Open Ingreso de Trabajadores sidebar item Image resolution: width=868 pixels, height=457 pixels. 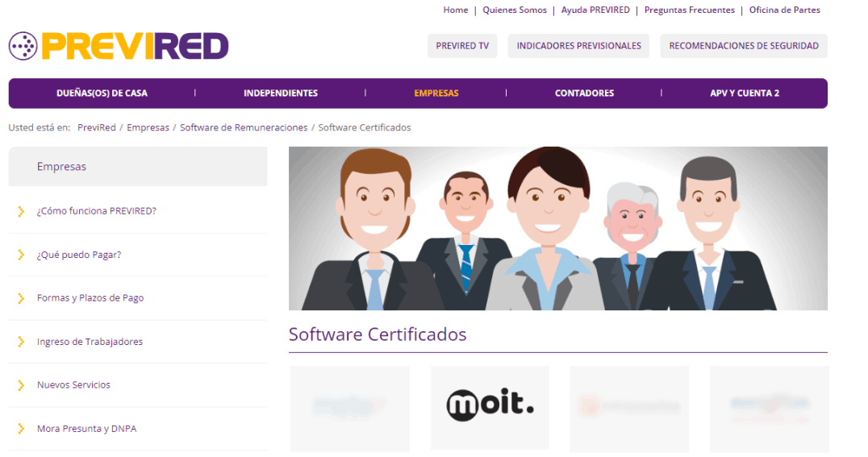click(90, 342)
